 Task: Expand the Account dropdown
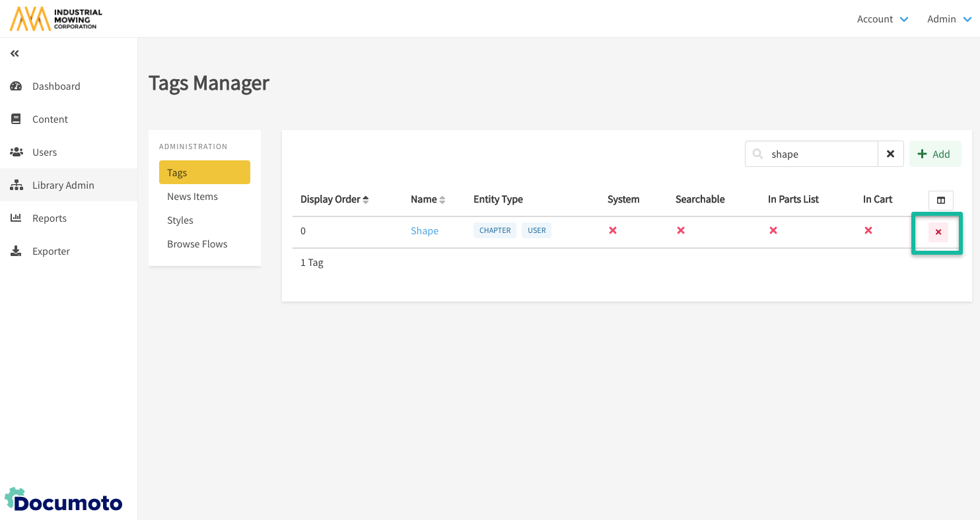click(882, 19)
